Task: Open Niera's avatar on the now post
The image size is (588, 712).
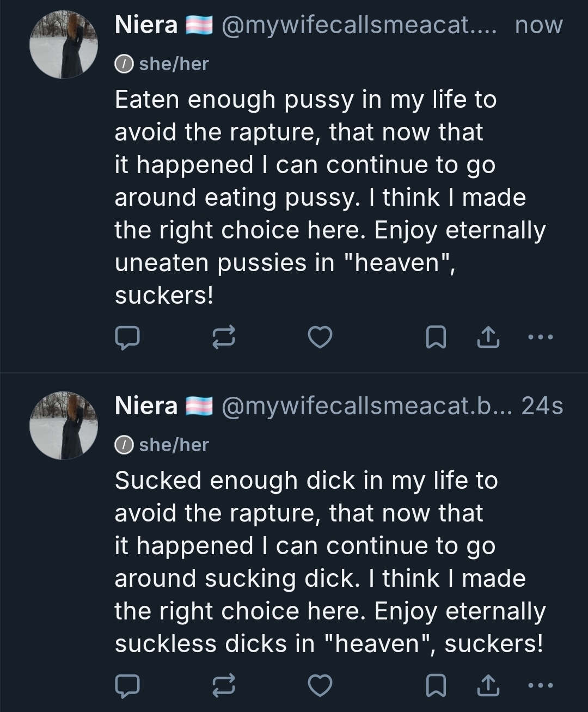Action: pyautogui.click(x=64, y=45)
